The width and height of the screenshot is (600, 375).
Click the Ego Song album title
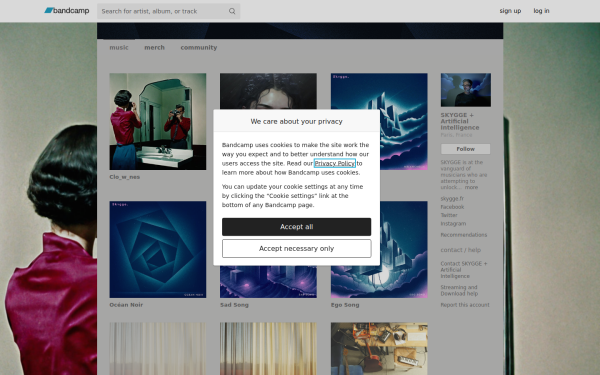tap(345, 305)
